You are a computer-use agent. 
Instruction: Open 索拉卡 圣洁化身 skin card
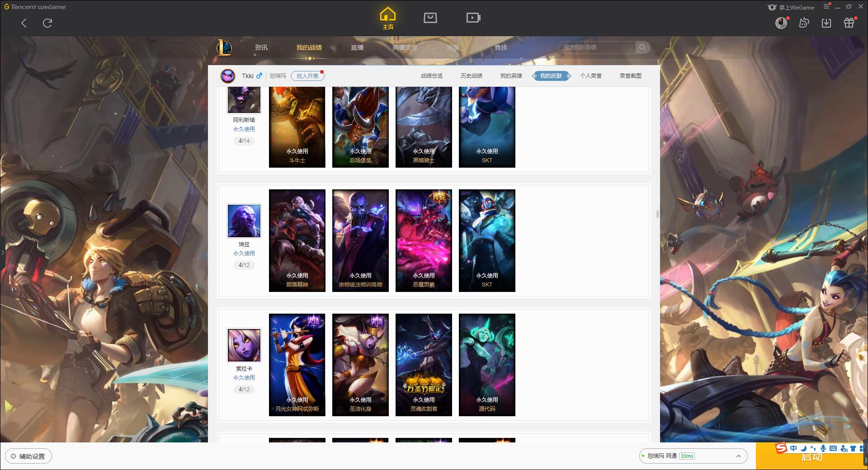360,365
